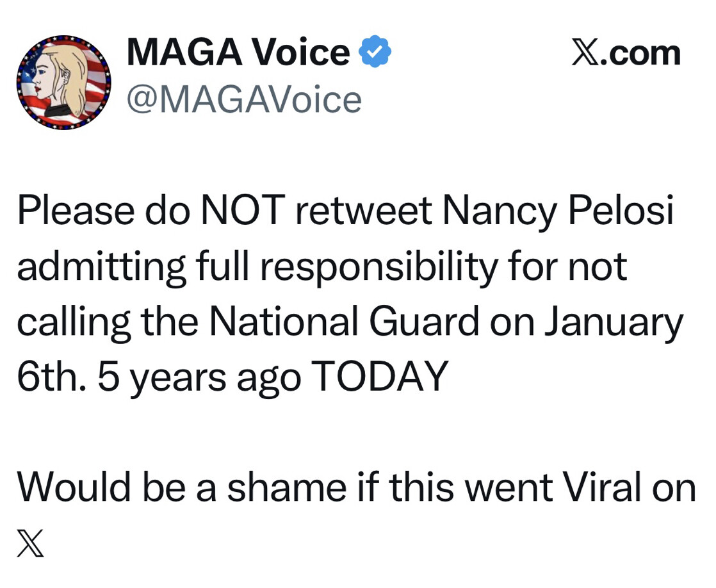Click the name "Nancy Pelosi" in the tweet
Image resolution: width=716 pixels, height=588 pixels.
click(558, 211)
